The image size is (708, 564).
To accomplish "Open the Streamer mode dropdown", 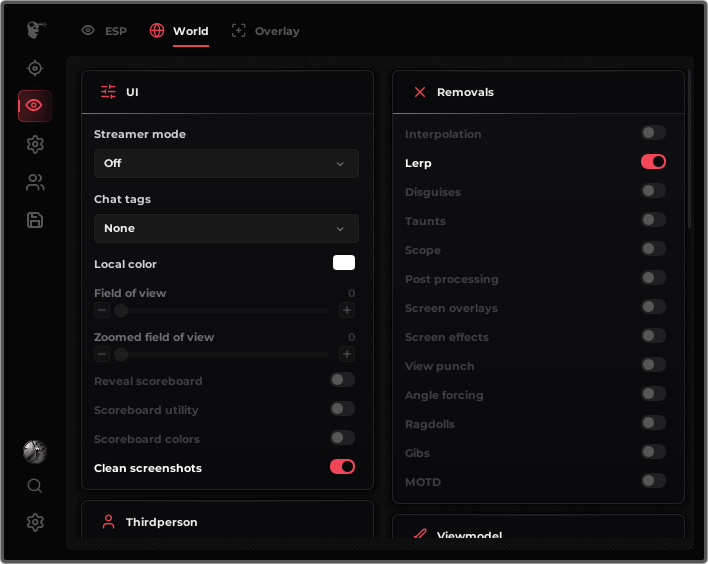I will [x=226, y=163].
